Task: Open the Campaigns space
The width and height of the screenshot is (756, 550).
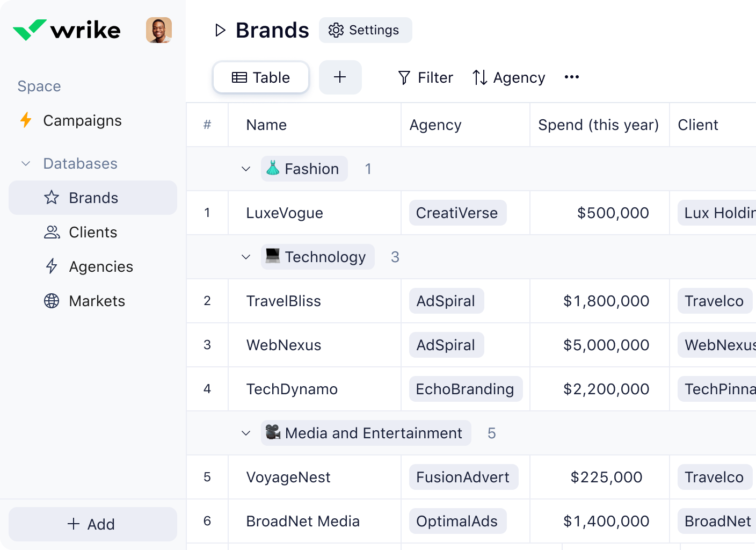Action: 82,120
